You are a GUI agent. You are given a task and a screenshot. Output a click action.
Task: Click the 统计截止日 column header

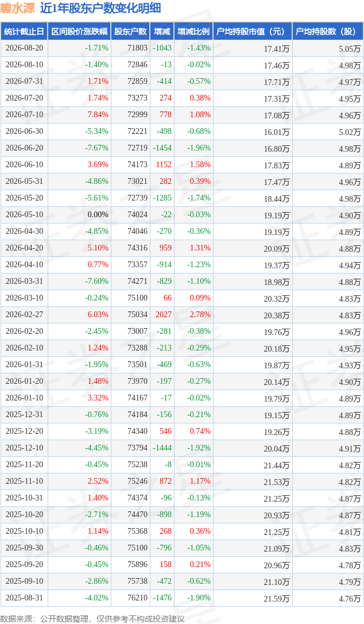click(x=24, y=32)
